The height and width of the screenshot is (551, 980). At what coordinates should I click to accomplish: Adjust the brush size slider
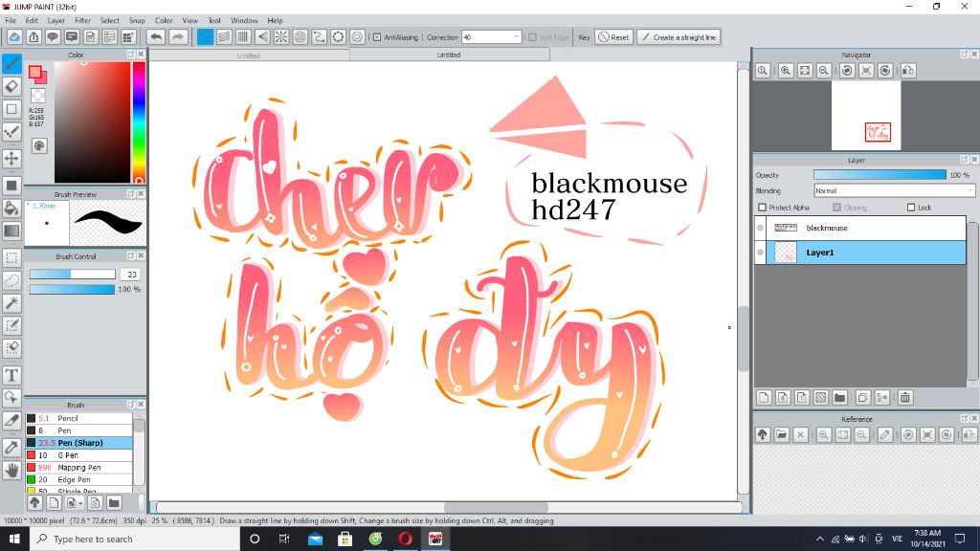pyautogui.click(x=72, y=275)
